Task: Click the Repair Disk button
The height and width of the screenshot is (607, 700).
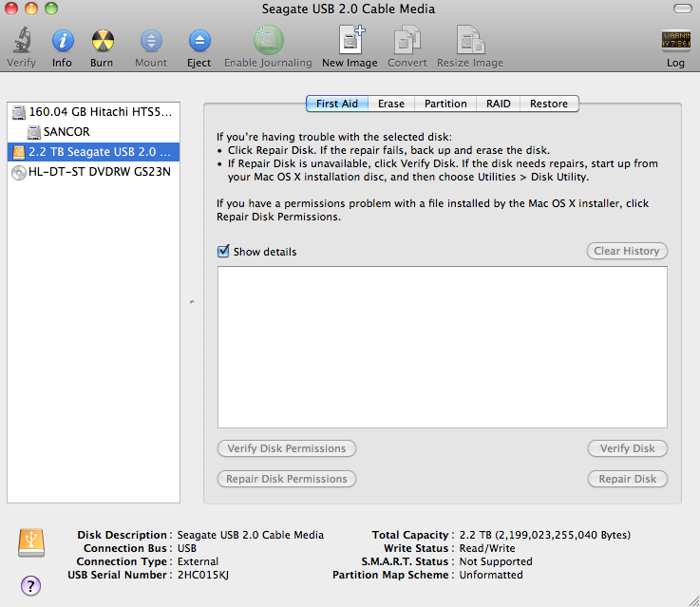Action: pyautogui.click(x=628, y=479)
